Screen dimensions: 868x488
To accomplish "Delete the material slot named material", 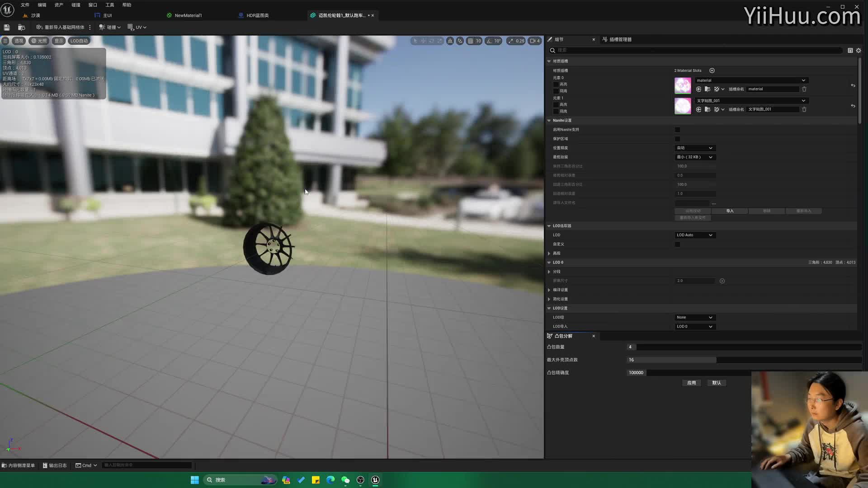I will (804, 89).
